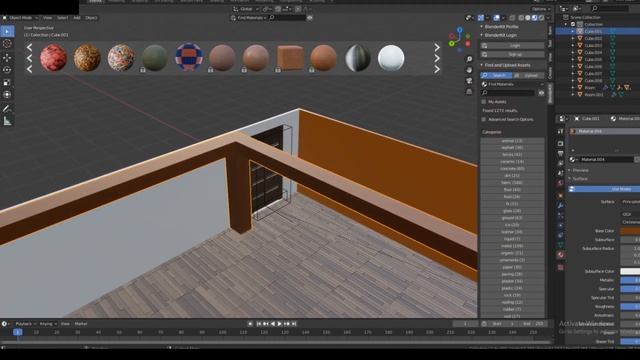The image size is (640, 360).
Task: Toggle viewport overlays button
Action: (496, 18)
